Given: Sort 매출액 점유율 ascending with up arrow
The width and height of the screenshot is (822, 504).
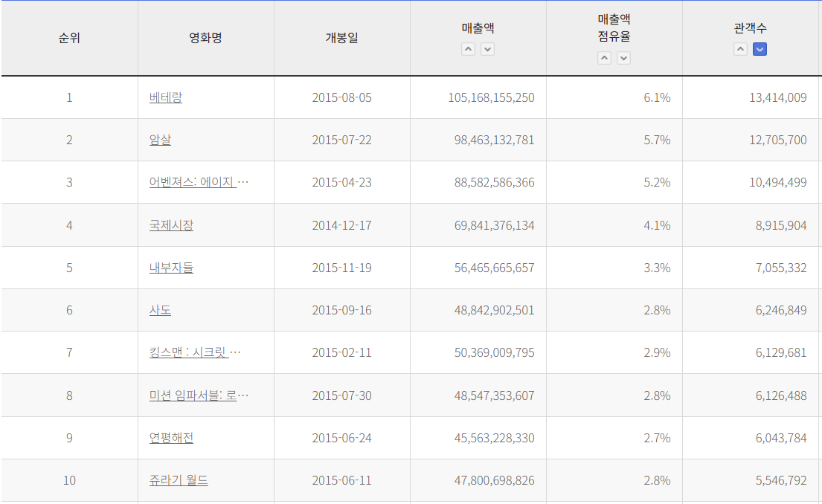Looking at the screenshot, I should click(604, 58).
